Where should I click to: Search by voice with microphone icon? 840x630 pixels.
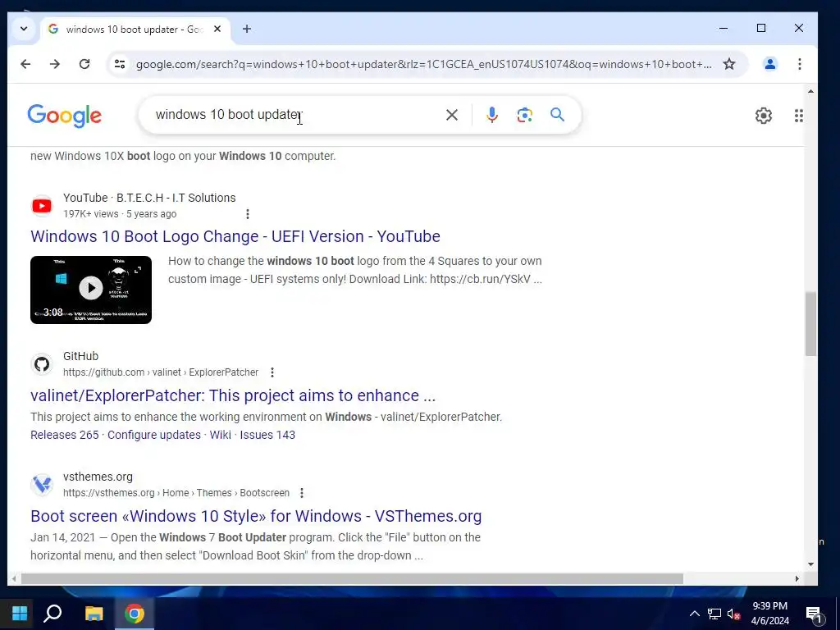(492, 115)
